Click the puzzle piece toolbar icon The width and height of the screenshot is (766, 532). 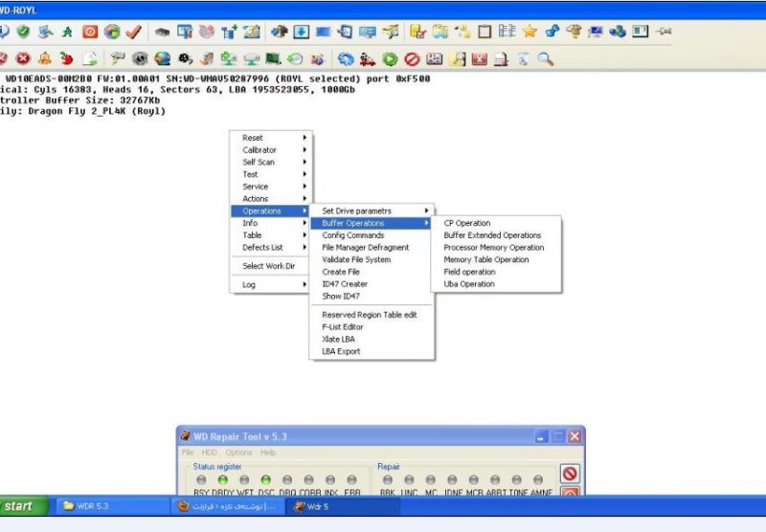pos(279,32)
